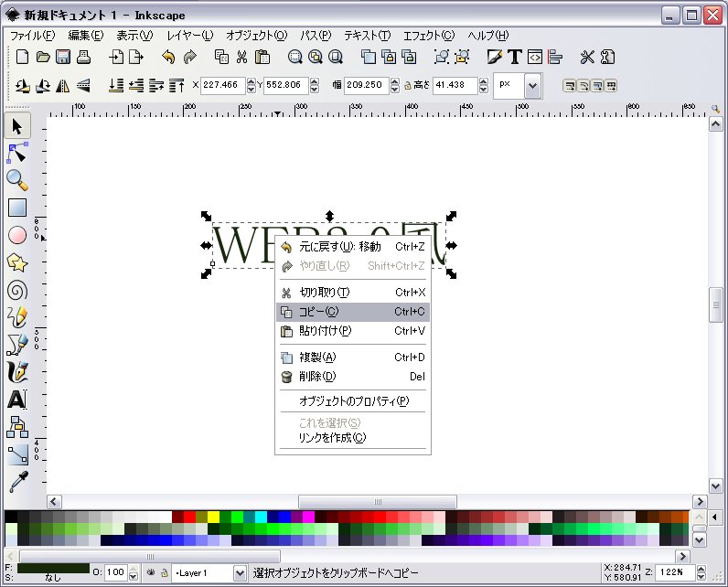Toggle Layer 1 lock icon

tap(165, 573)
